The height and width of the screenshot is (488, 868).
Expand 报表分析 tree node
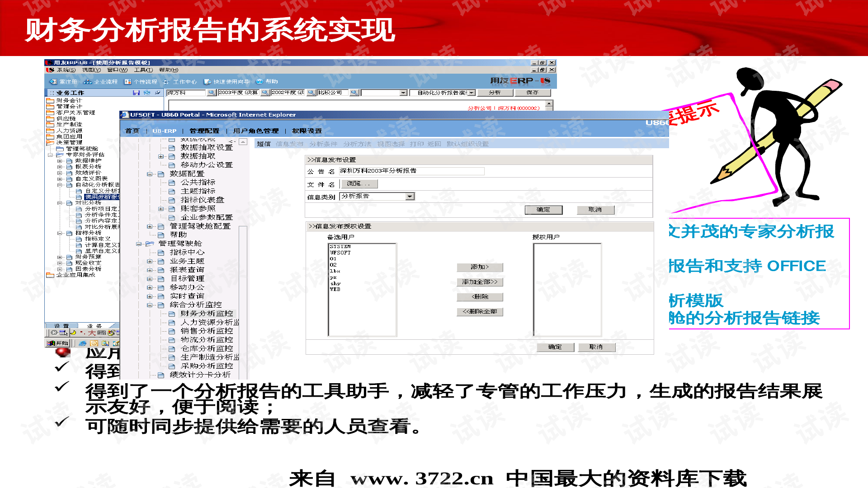(60, 167)
